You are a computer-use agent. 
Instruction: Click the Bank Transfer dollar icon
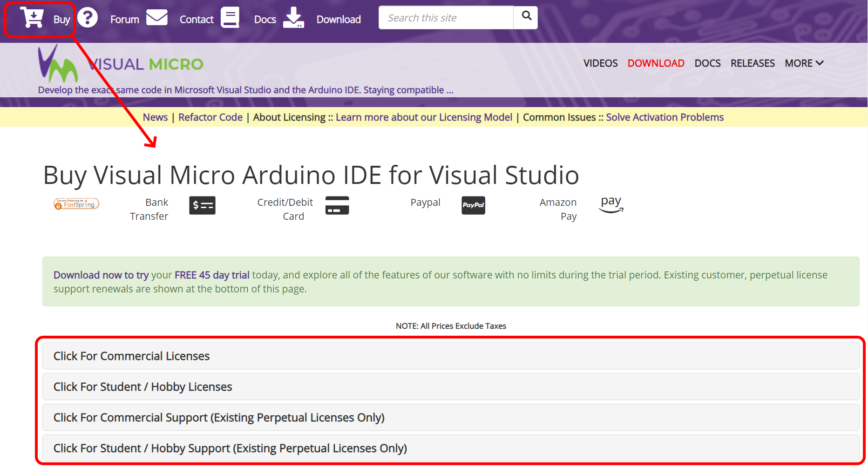point(202,205)
